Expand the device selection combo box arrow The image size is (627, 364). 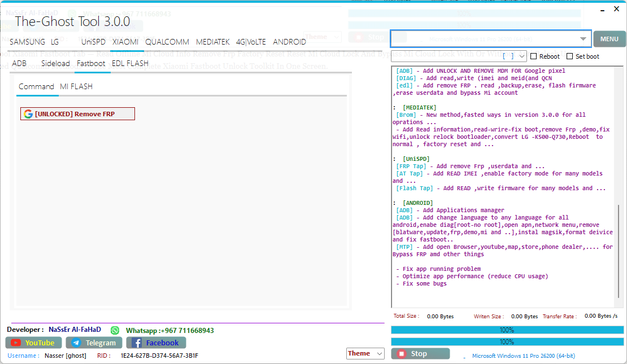(x=583, y=39)
